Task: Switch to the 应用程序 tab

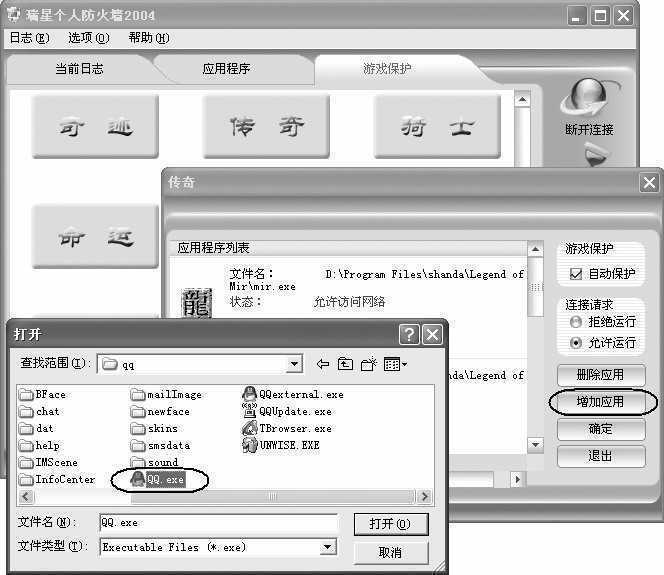Action: tap(226, 69)
